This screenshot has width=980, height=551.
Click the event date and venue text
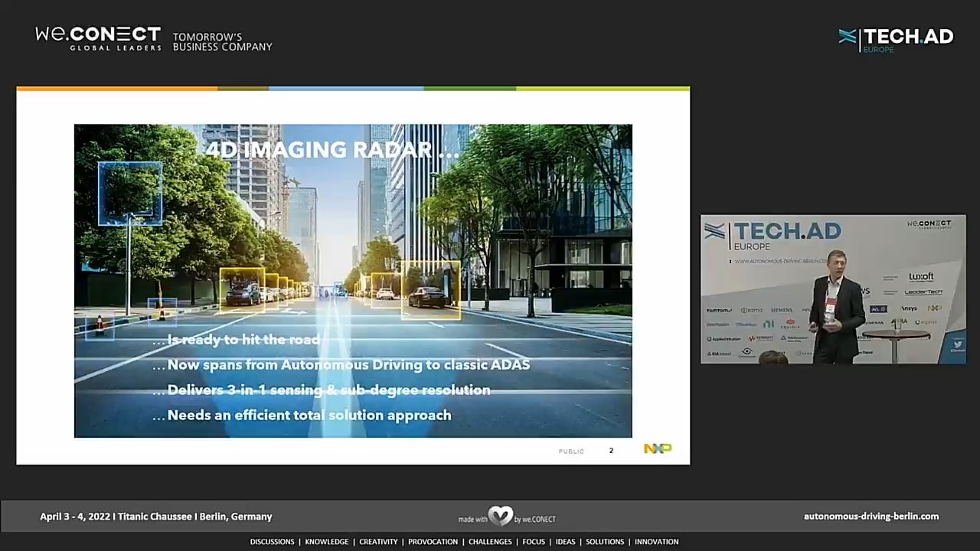click(x=156, y=517)
